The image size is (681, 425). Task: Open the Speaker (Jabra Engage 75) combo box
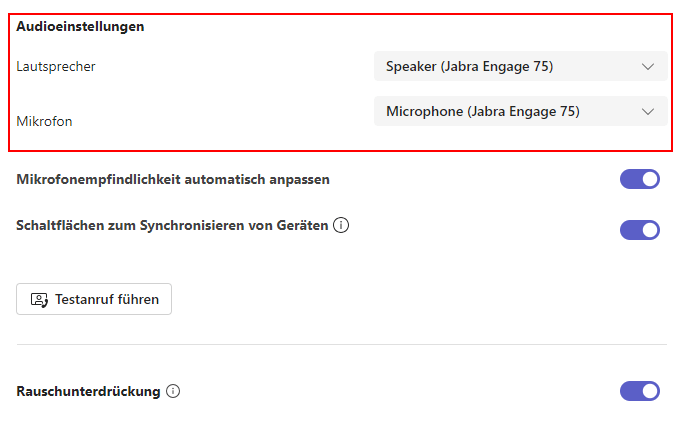(x=520, y=66)
